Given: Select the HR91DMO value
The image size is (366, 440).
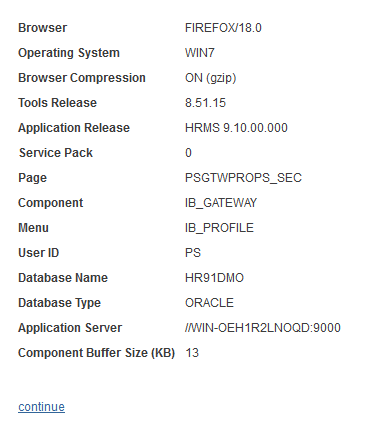Looking at the screenshot, I should click(x=214, y=278).
